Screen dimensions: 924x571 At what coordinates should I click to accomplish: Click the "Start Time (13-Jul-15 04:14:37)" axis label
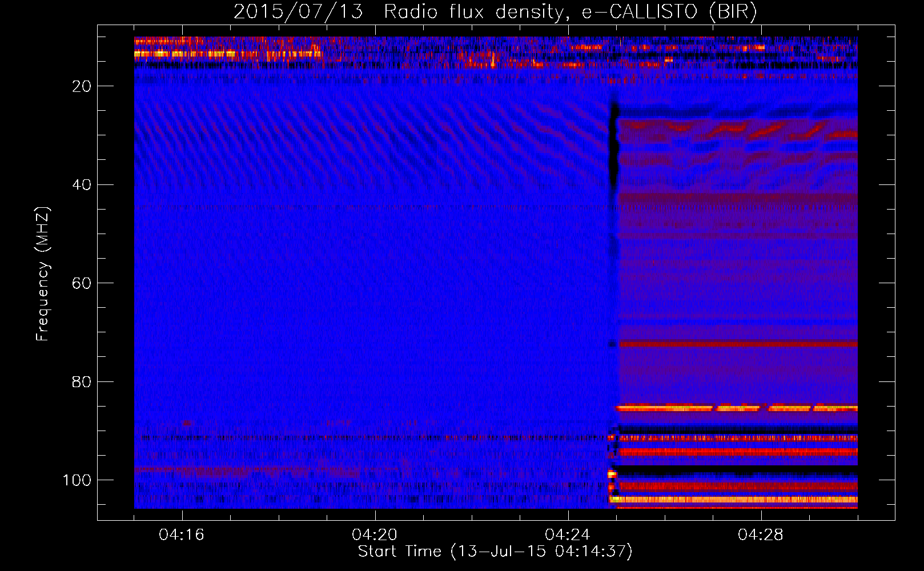coord(495,552)
